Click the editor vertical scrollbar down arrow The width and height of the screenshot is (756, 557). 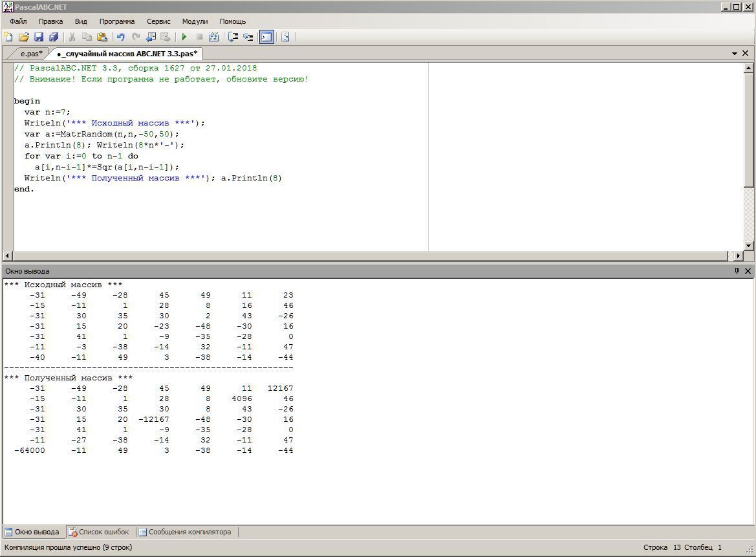(749, 245)
